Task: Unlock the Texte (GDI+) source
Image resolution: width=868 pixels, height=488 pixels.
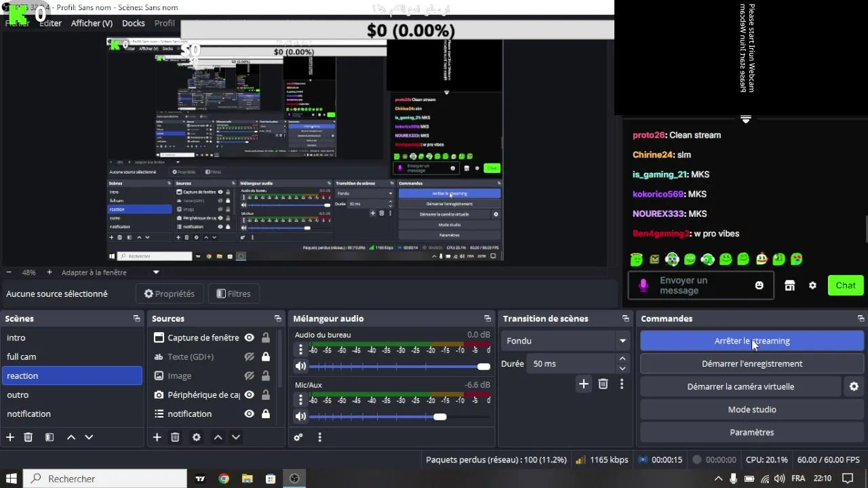Action: (266, 357)
